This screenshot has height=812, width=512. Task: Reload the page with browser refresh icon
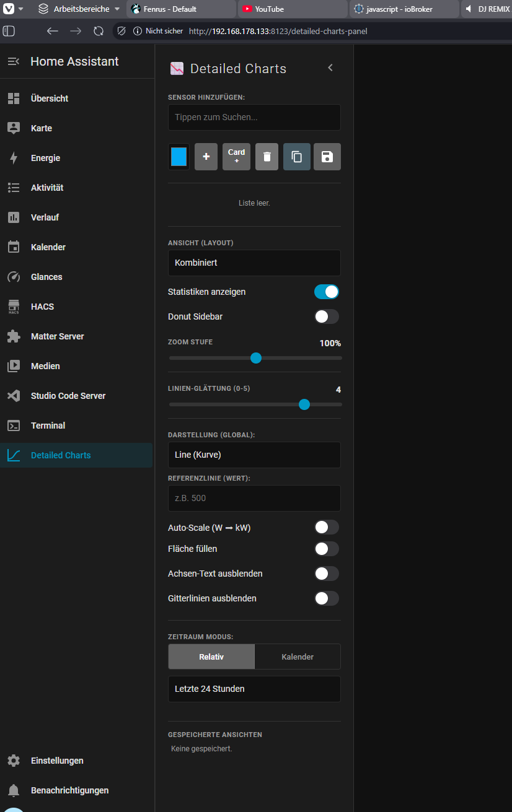pos(99,31)
